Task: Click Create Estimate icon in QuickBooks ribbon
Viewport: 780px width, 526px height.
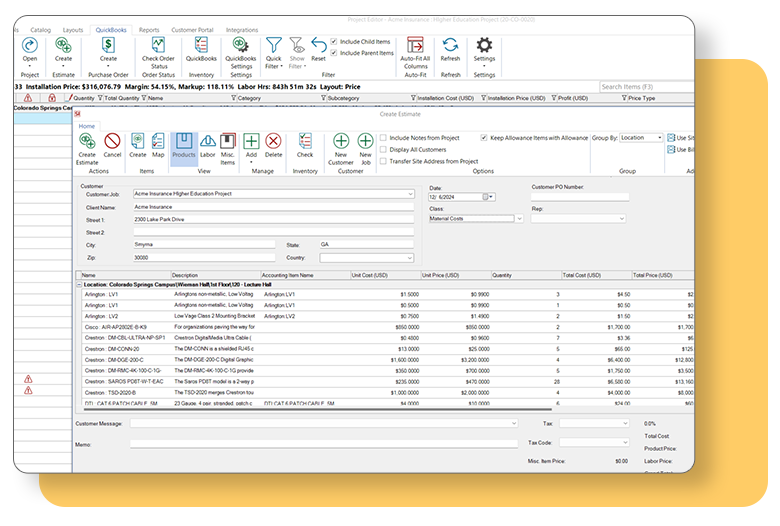Action: coord(63,46)
